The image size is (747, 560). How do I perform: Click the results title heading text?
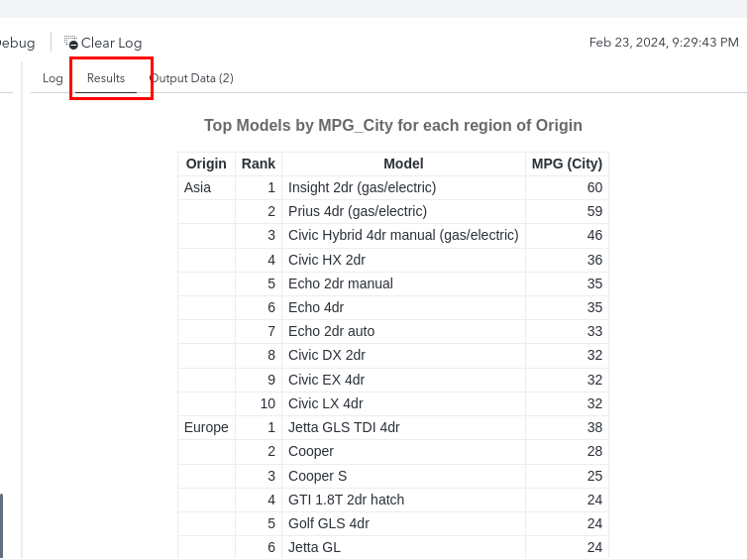(x=392, y=126)
